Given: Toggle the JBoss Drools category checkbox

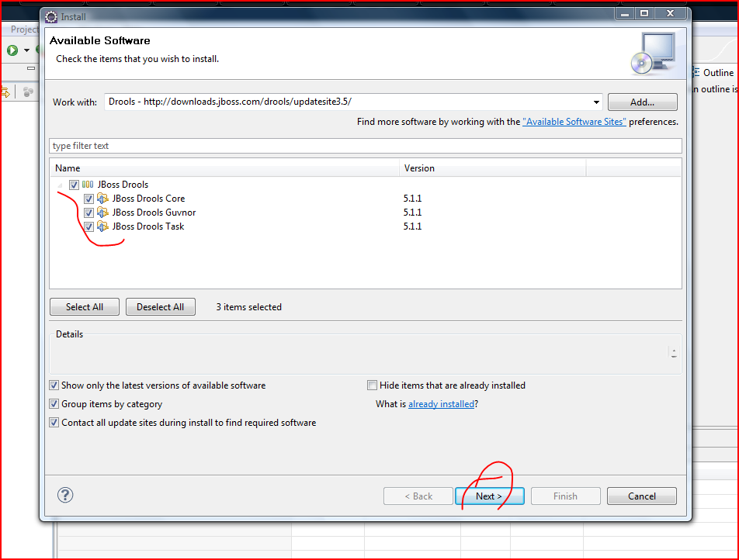Looking at the screenshot, I should (x=74, y=185).
